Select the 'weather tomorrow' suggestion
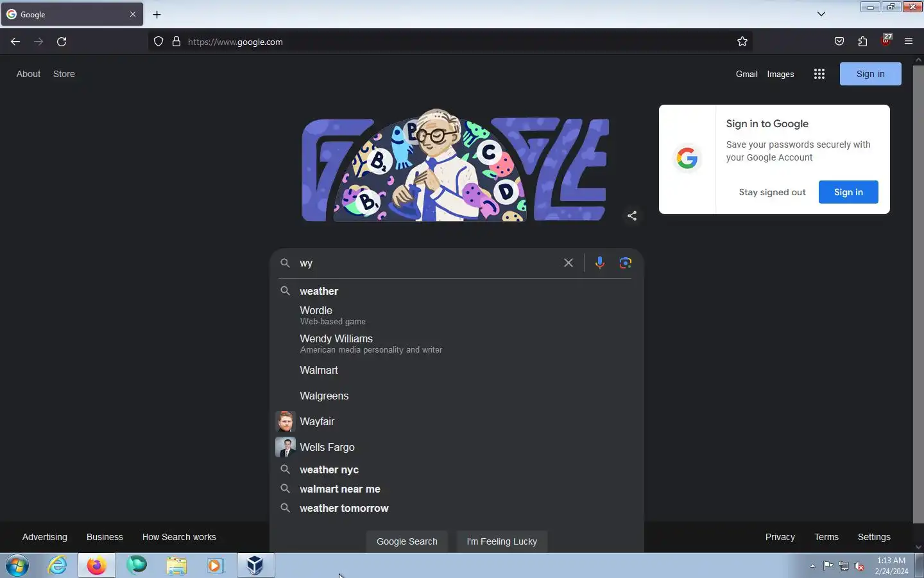 coord(456,508)
